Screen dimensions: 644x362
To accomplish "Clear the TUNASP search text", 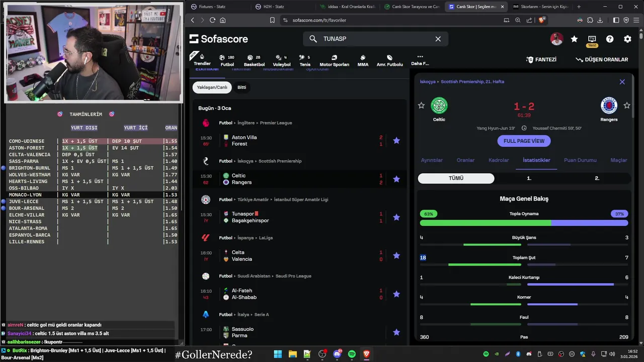I will tap(438, 39).
